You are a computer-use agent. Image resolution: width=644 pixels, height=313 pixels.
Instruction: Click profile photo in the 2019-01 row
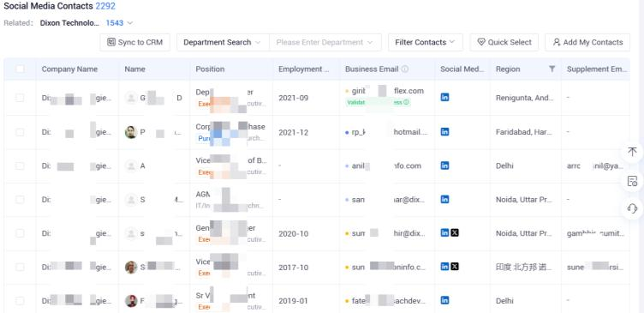pos(131,301)
